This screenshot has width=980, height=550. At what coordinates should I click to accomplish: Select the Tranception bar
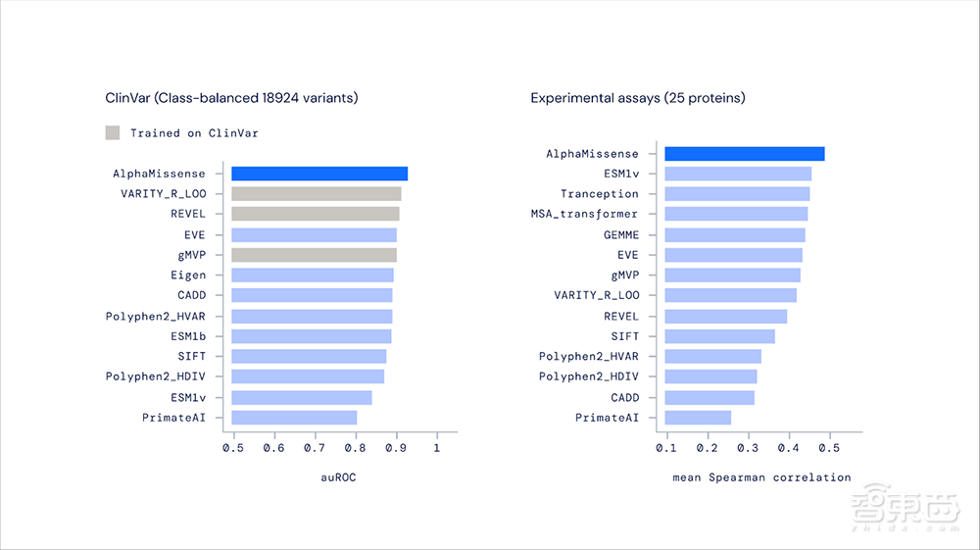737,194
